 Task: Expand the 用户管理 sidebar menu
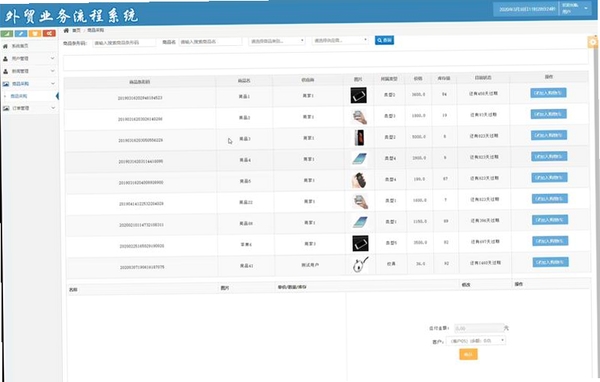pyautogui.click(x=29, y=59)
